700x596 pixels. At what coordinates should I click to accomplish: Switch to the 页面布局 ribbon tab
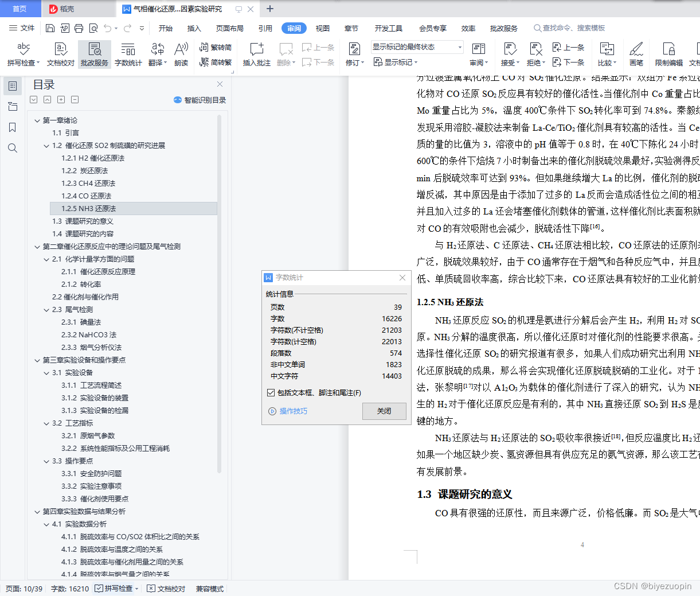pos(230,28)
